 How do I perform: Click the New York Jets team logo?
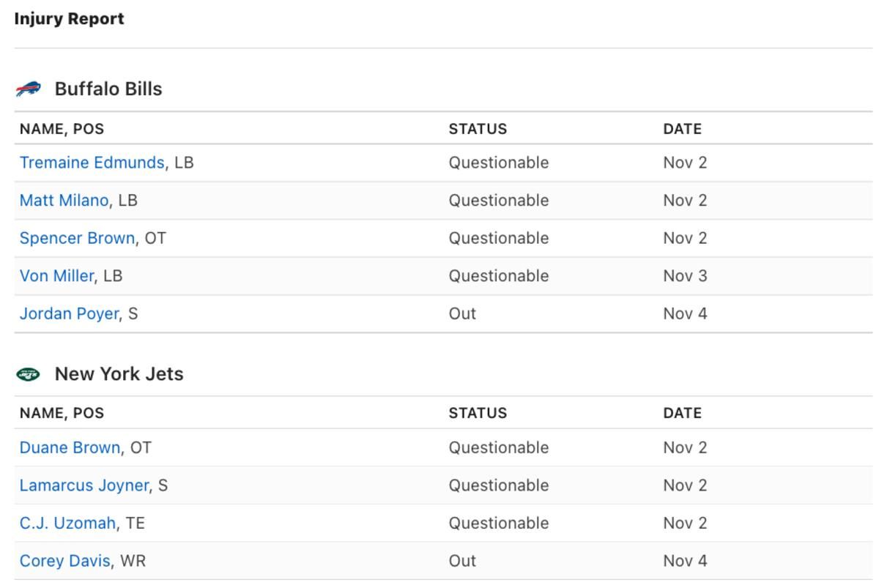pyautogui.click(x=29, y=374)
